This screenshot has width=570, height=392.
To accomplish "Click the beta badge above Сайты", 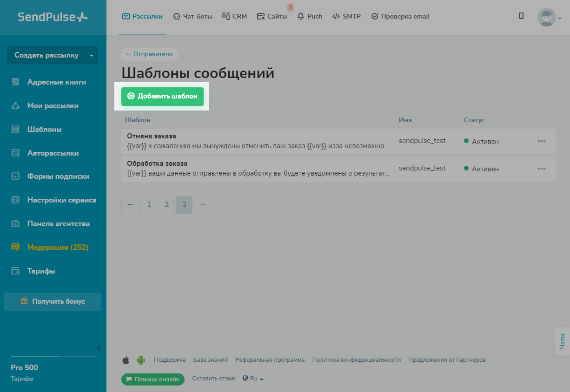I will pyautogui.click(x=291, y=7).
